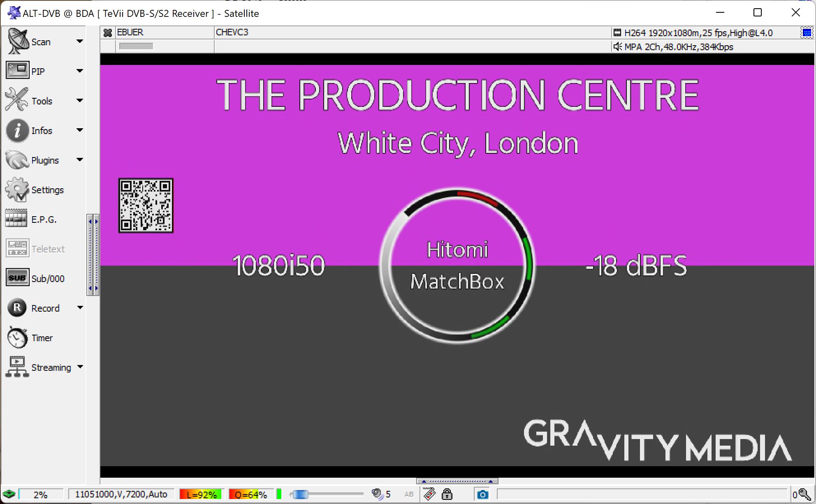Open the Timer clock icon

point(17,338)
